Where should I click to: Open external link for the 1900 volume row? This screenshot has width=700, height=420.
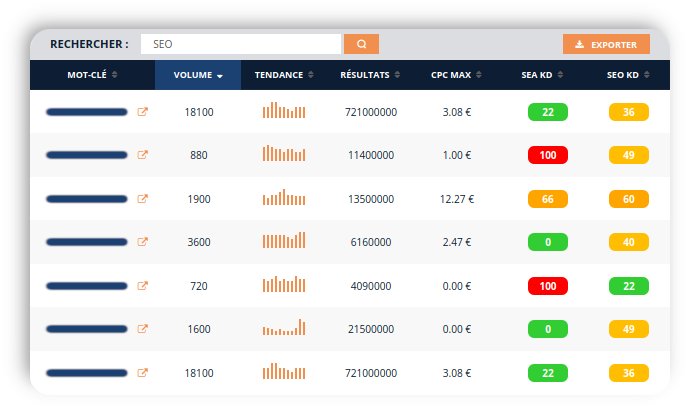tap(142, 199)
